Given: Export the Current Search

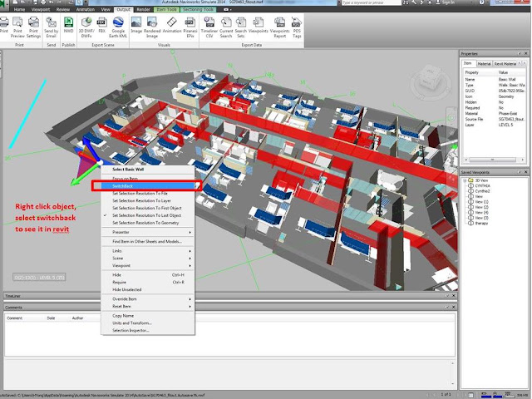Looking at the screenshot, I should click(226, 27).
